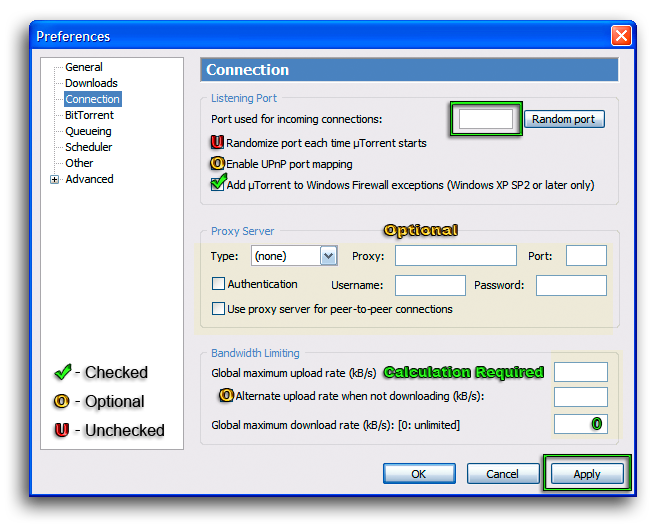The image size is (659, 526).
Task: Click the proxy Password field
Action: pyautogui.click(x=571, y=286)
